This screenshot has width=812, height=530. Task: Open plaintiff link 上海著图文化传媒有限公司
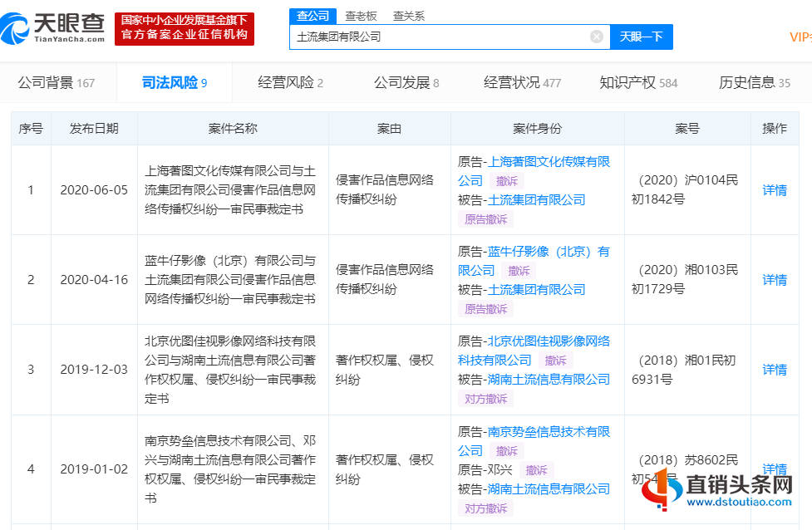534,171
